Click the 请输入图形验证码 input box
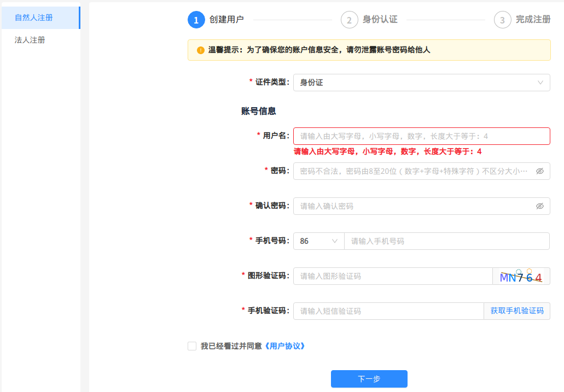This screenshot has height=392, width=564. tap(392, 276)
